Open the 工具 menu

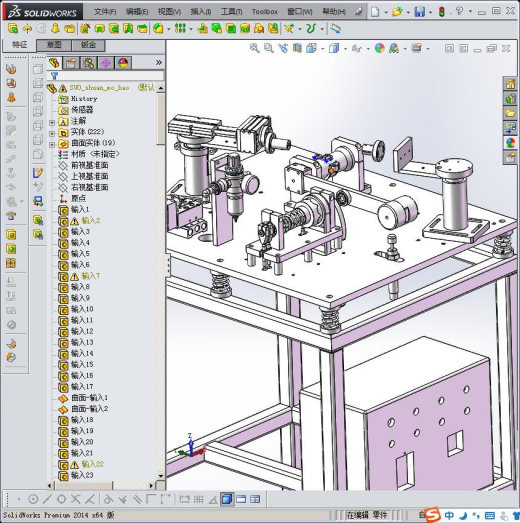231,12
